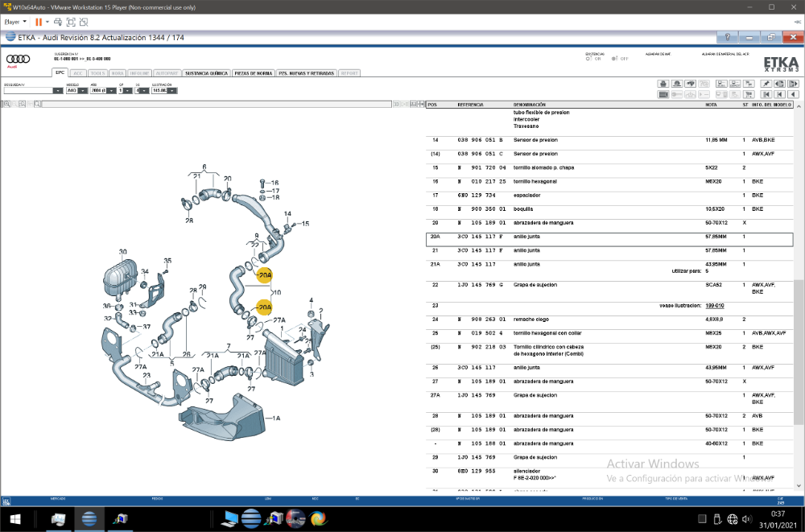
Task: Select the 'espaciador' row 6E0 129 734
Action: tap(609, 196)
